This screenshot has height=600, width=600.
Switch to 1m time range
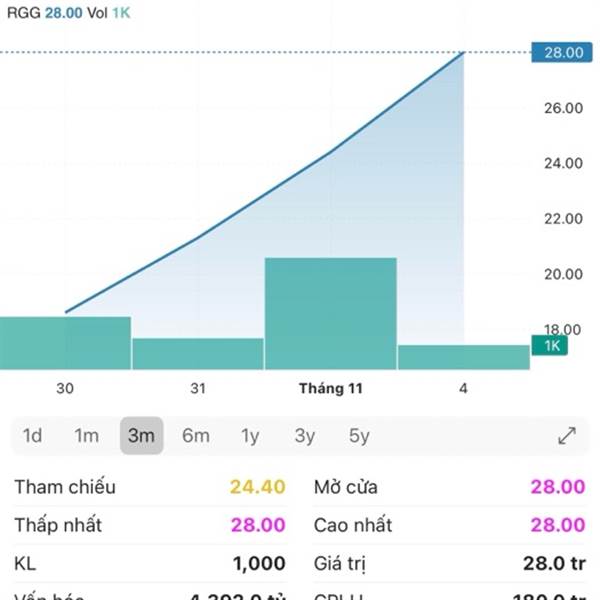[x=86, y=436]
